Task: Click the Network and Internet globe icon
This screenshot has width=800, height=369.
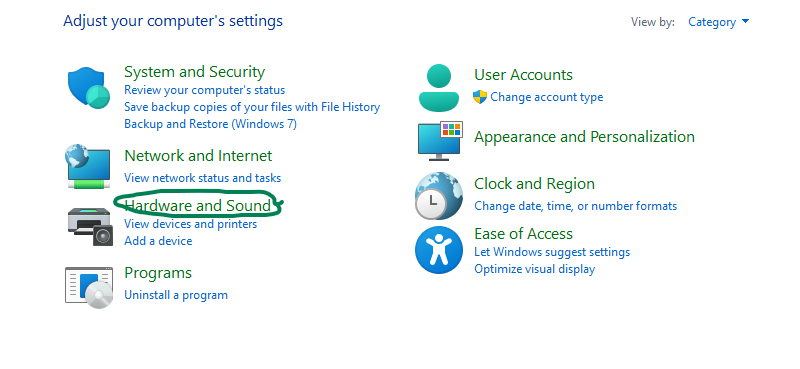Action: (88, 166)
